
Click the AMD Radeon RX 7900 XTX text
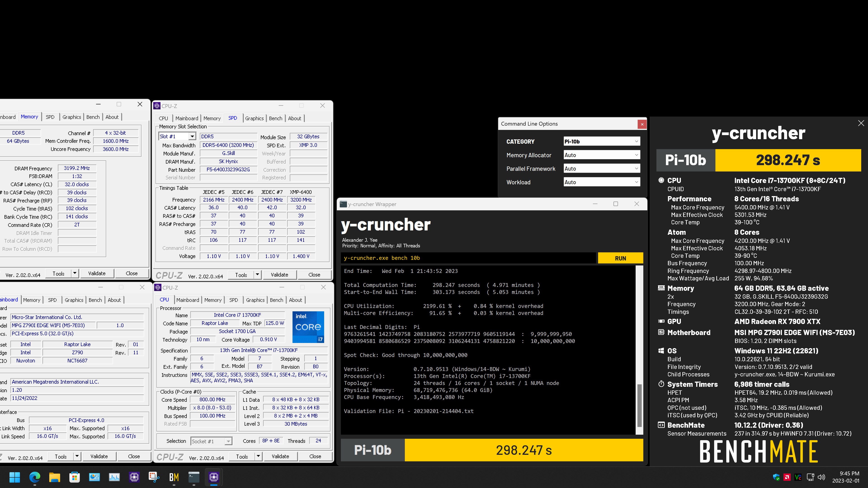coord(777,322)
